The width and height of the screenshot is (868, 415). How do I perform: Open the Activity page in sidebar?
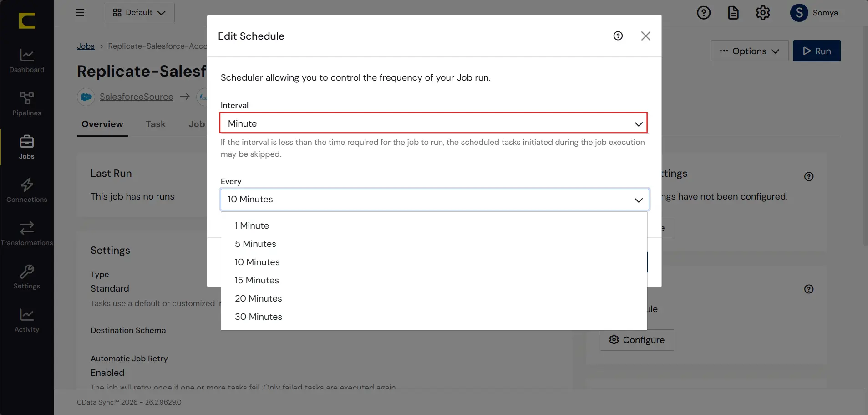(27, 321)
